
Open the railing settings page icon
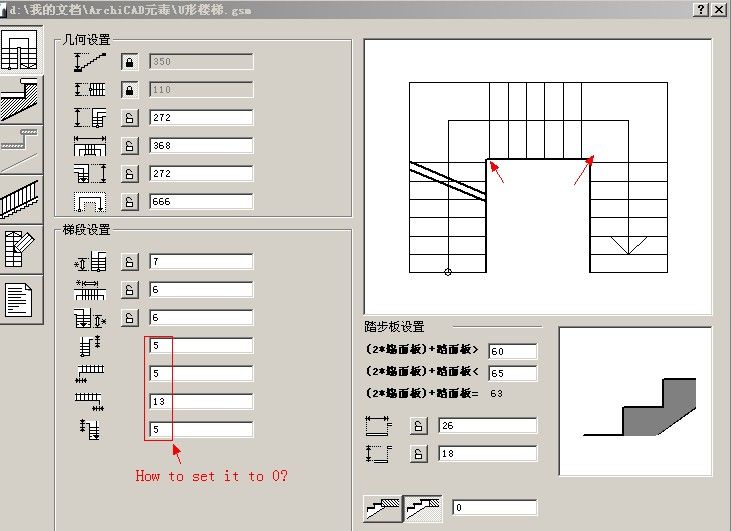point(20,200)
